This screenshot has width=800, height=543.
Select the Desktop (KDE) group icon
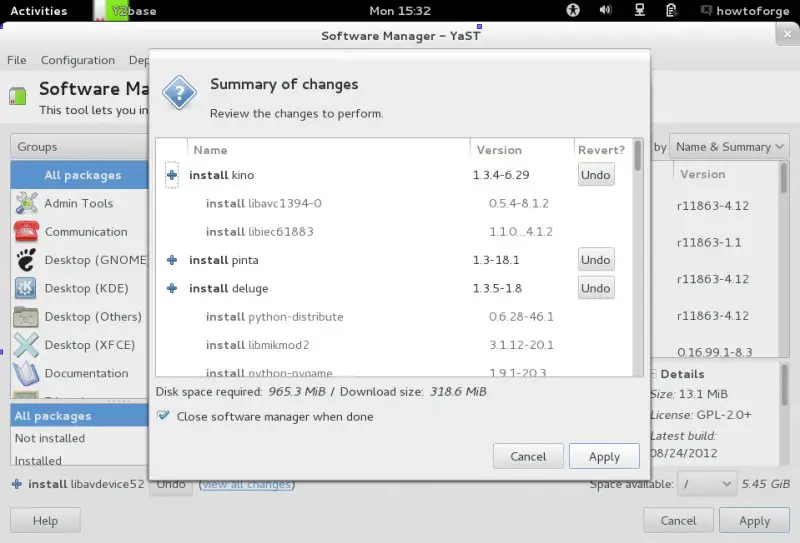(x=26, y=288)
